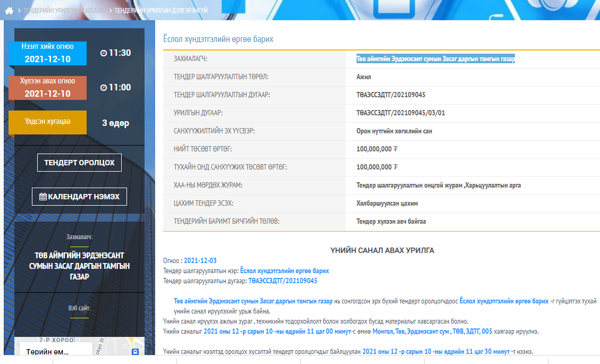This screenshot has height=364, width=600.
Task: Click the blue date 2021-12-03 in invitation
Action: pyautogui.click(x=200, y=261)
